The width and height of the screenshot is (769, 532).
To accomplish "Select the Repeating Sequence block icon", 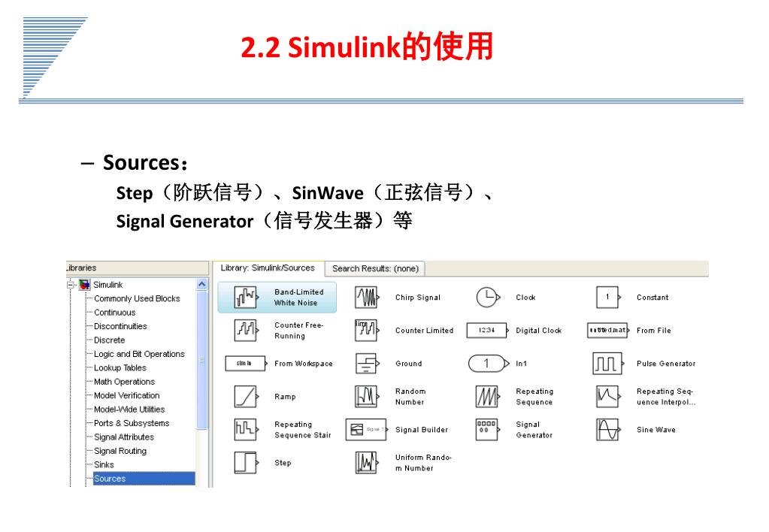I will point(488,396).
